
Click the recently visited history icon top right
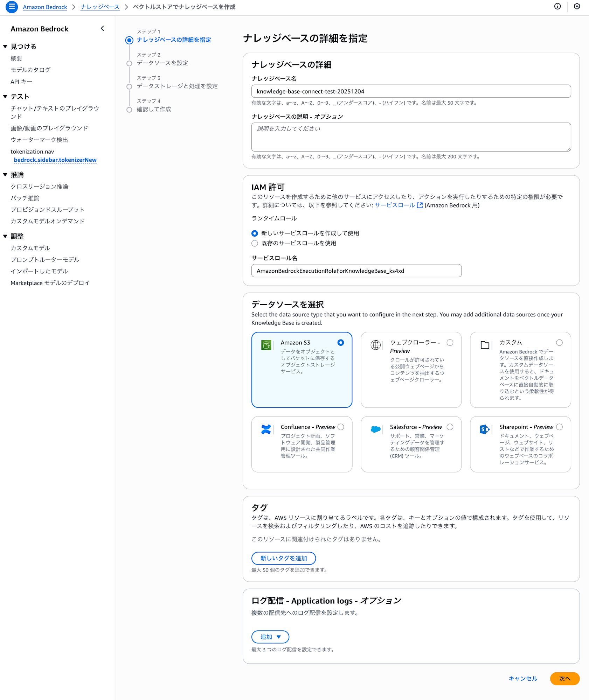point(577,7)
